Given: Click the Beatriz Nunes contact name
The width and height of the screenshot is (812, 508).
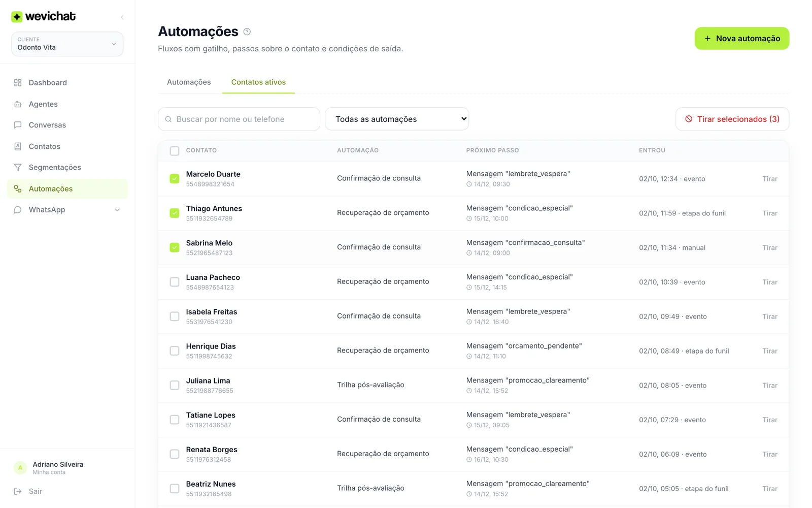Looking at the screenshot, I should point(211,484).
